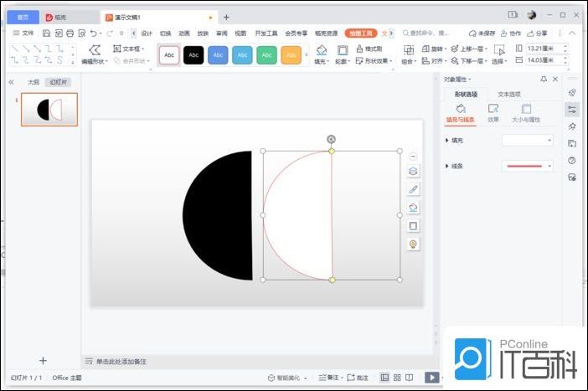
Task: Select the slide 1 thumbnail
Action: [49, 110]
